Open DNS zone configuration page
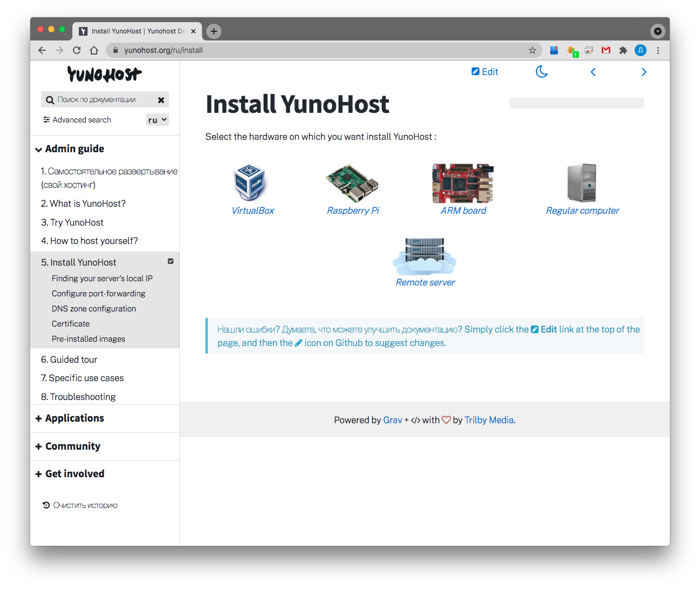The image size is (700, 589). pos(94,309)
